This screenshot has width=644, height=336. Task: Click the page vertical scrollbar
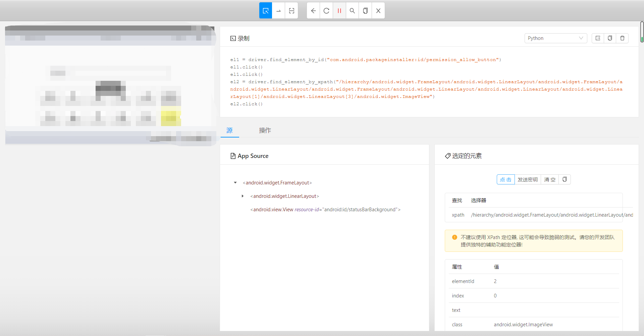[642, 32]
